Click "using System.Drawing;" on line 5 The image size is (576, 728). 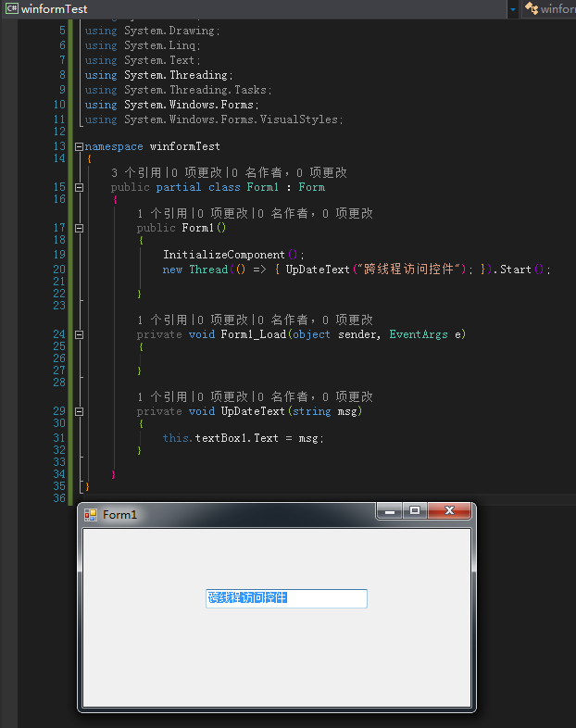pyautogui.click(x=152, y=31)
